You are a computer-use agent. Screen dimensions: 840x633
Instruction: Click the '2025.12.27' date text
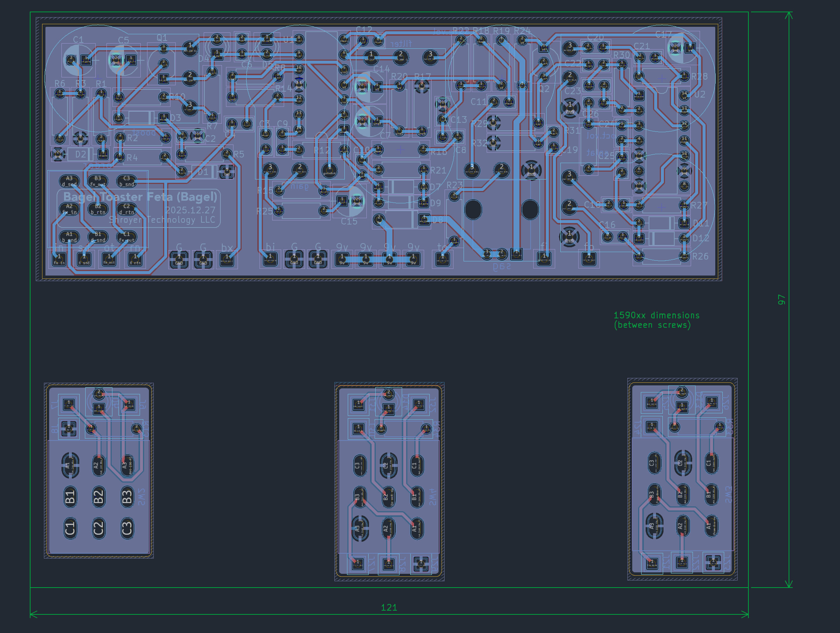tap(190, 210)
